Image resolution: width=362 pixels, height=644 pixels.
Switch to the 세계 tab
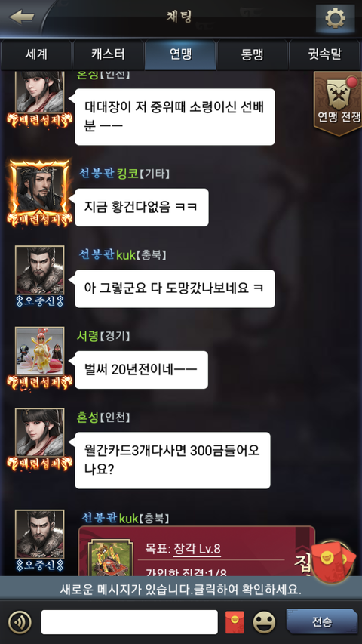[x=36, y=54]
